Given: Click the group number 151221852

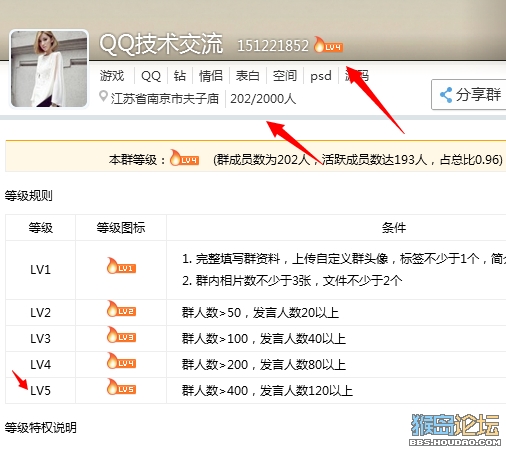Looking at the screenshot, I should [273, 46].
